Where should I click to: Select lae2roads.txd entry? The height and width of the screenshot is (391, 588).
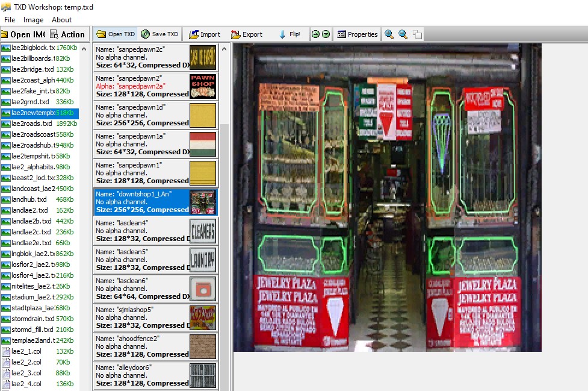pos(40,124)
